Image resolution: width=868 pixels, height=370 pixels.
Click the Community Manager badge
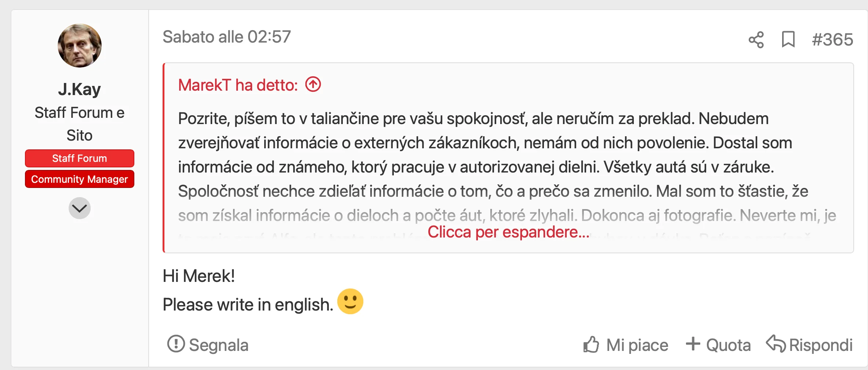79,179
